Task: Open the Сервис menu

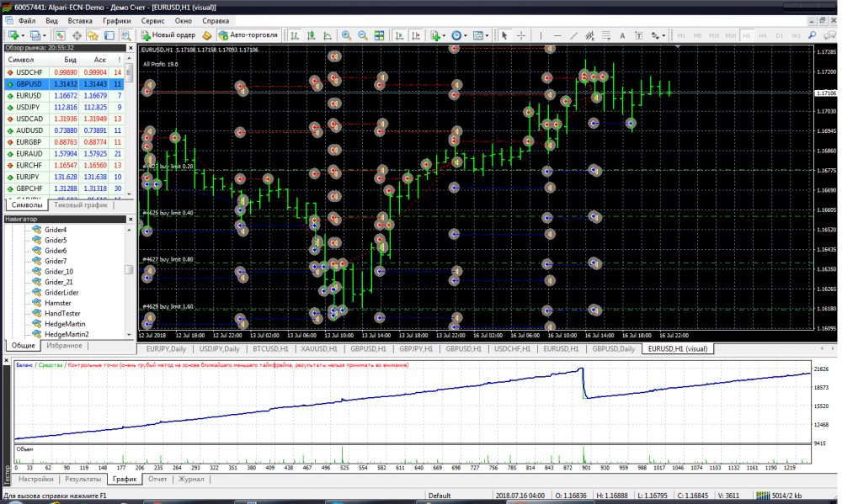Action: click(154, 19)
